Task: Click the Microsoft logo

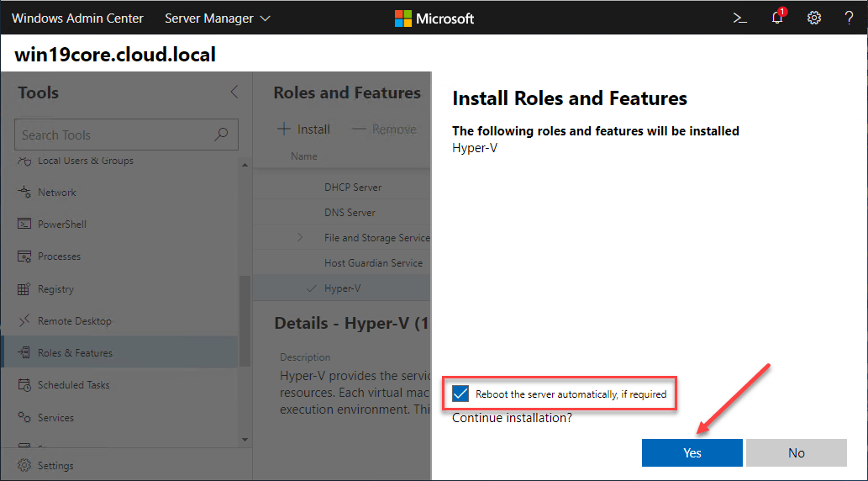Action: tap(434, 18)
